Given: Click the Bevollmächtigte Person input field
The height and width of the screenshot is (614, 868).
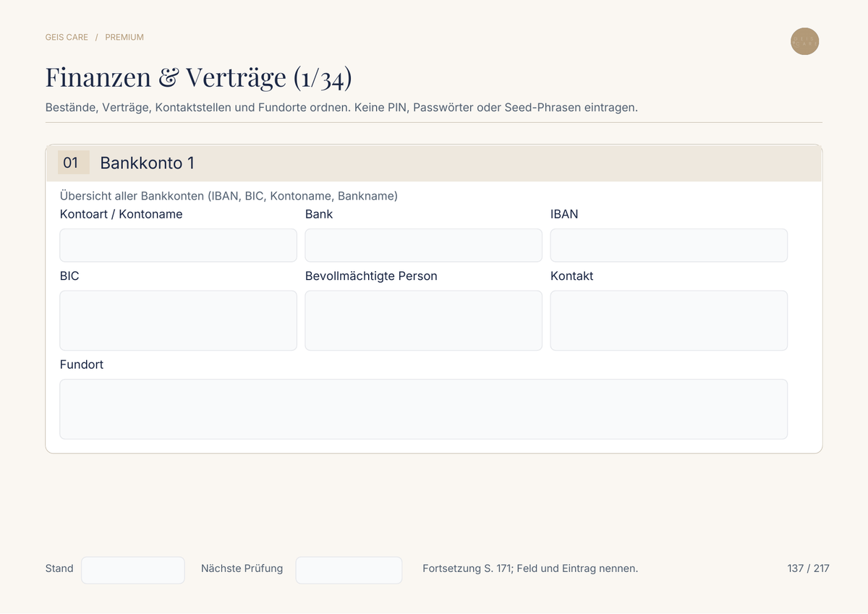Looking at the screenshot, I should pyautogui.click(x=423, y=320).
